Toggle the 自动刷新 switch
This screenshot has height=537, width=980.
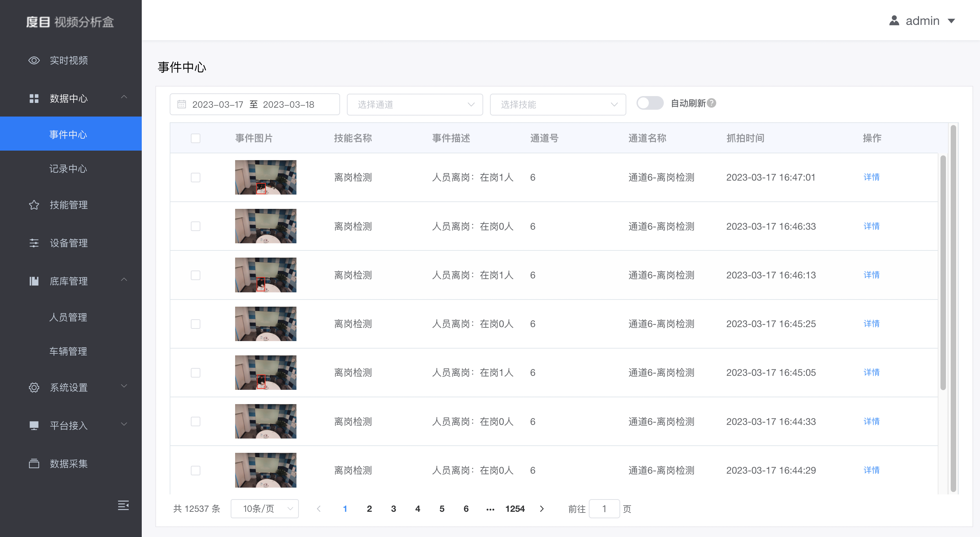(x=649, y=103)
